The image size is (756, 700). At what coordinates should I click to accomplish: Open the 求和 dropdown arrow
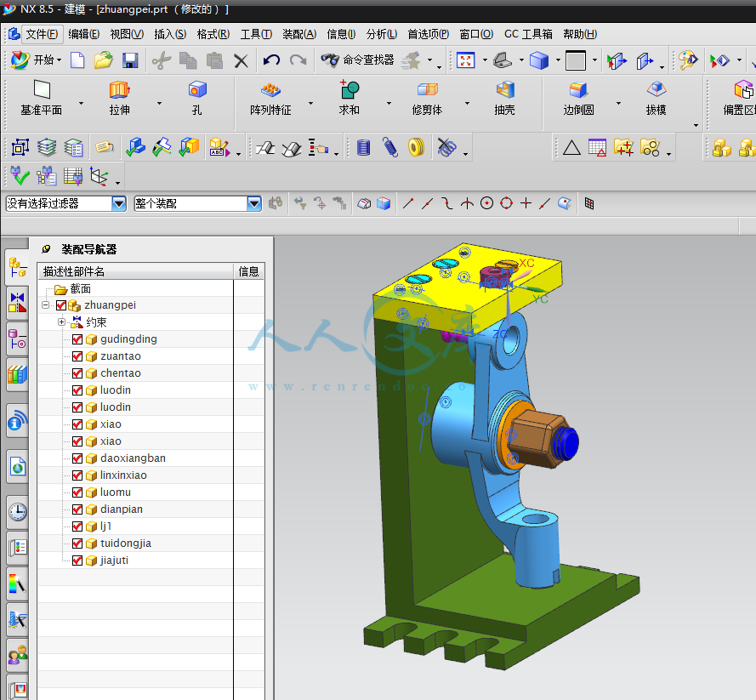click(x=389, y=103)
